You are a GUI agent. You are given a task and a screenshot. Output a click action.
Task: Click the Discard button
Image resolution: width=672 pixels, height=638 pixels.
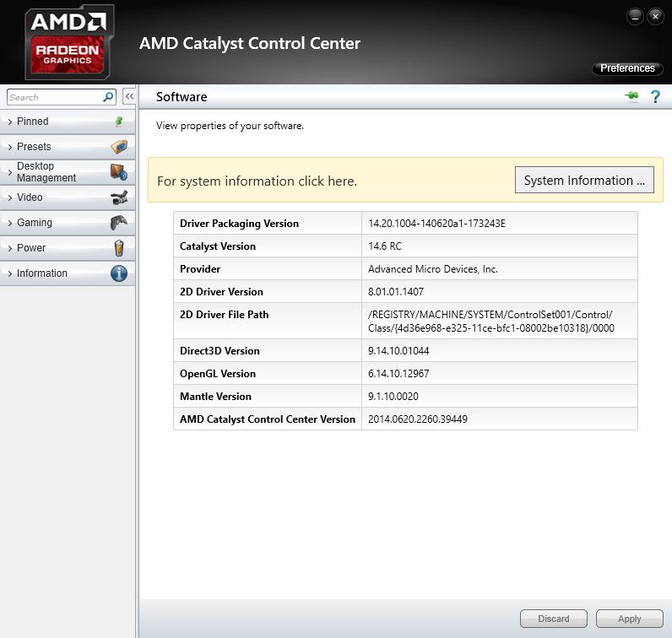tap(554, 619)
